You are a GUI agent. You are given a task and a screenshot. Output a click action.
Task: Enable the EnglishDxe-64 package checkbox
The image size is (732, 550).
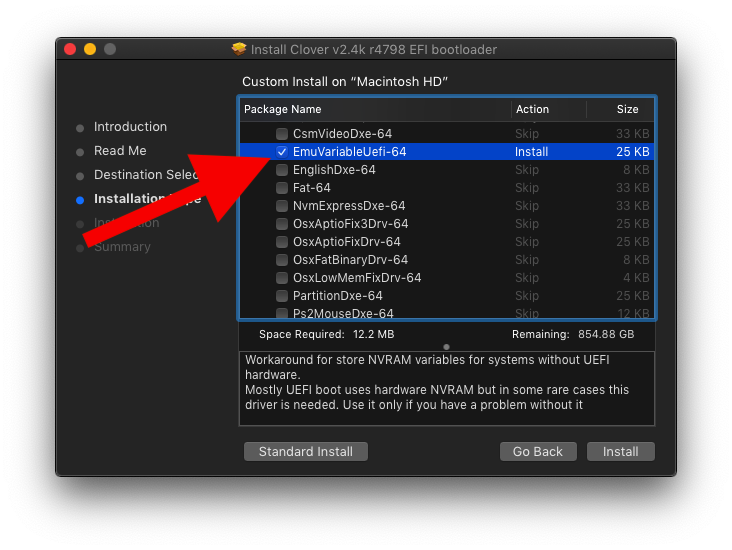[282, 170]
